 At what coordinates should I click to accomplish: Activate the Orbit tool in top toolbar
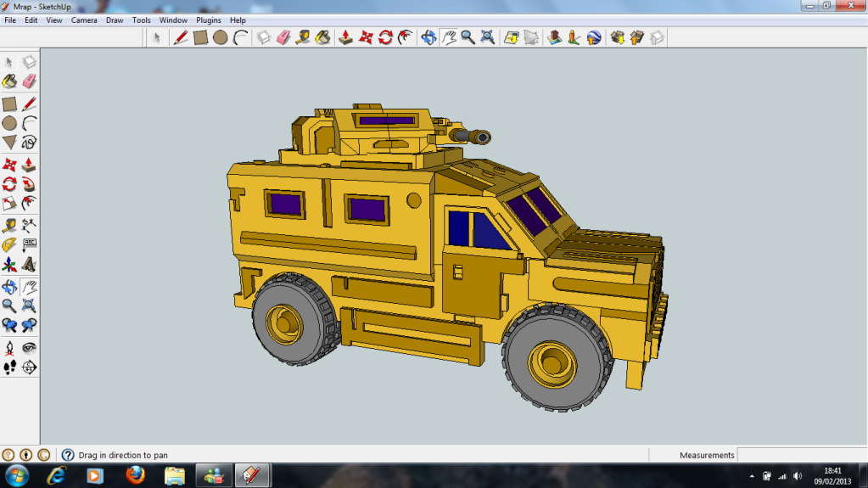[428, 37]
